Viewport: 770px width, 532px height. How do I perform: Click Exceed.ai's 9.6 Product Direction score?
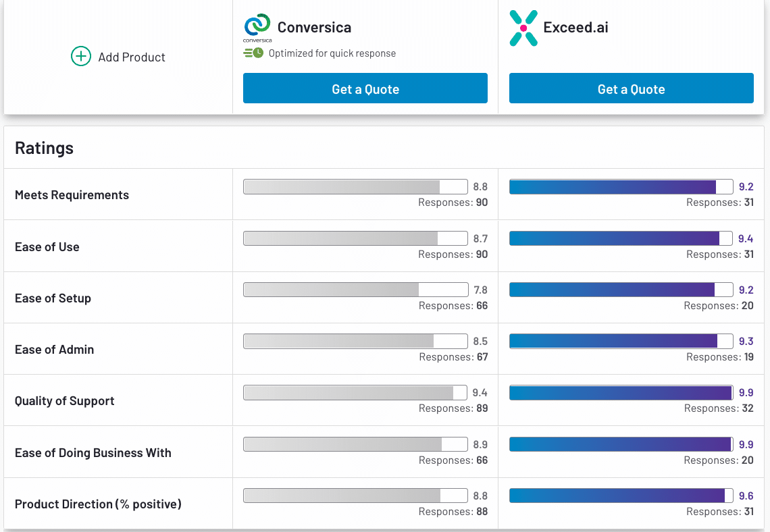pos(746,496)
